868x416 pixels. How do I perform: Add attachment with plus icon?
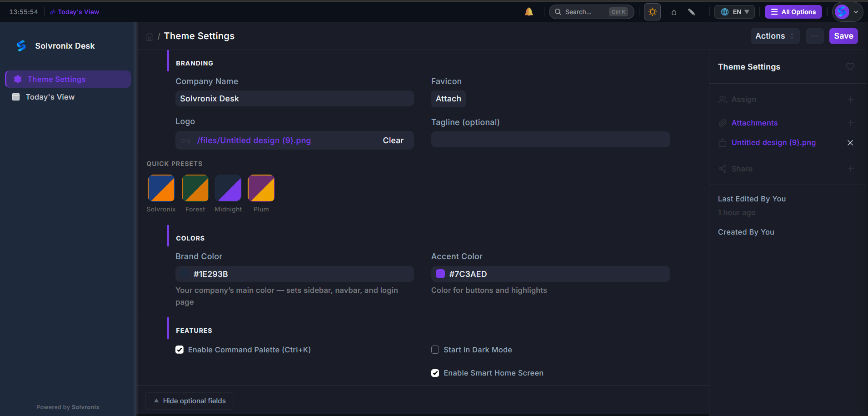851,123
